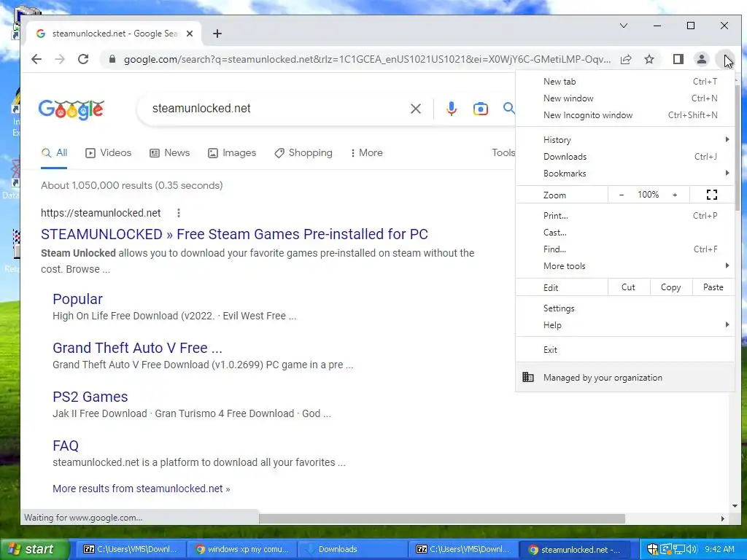
Task: Search by image using the camera icon
Action: [x=480, y=109]
